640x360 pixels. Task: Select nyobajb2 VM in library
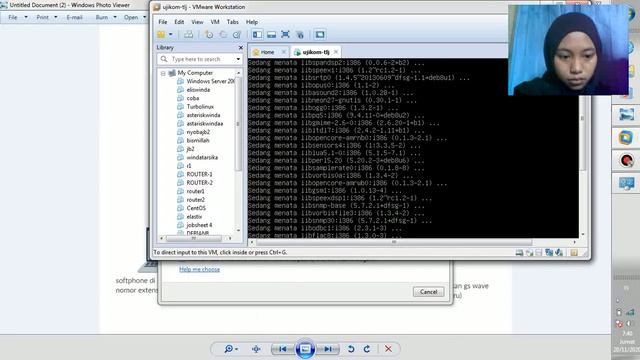198,132
